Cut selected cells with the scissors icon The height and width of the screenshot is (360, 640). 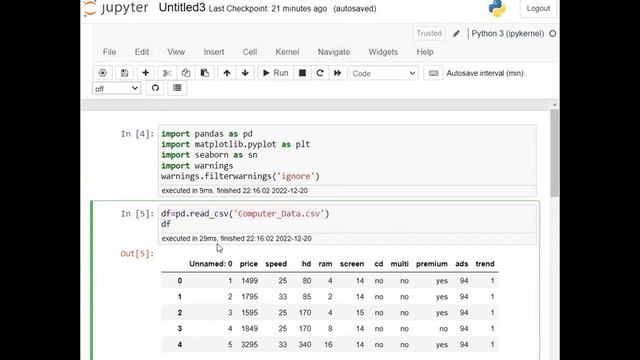[x=167, y=73]
